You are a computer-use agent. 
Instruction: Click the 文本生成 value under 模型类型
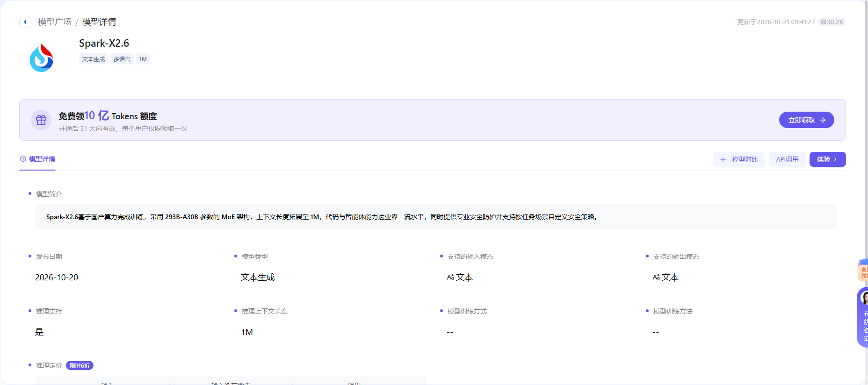pos(258,278)
